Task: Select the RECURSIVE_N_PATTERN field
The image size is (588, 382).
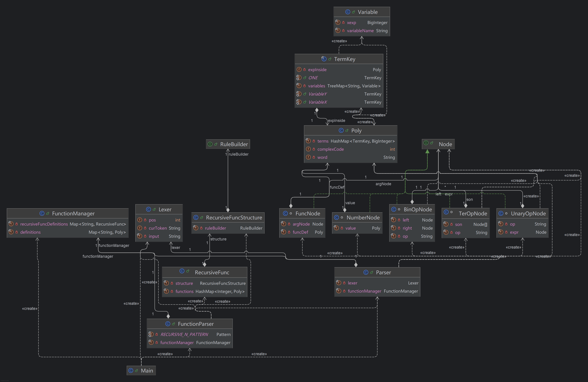Action: click(184, 334)
